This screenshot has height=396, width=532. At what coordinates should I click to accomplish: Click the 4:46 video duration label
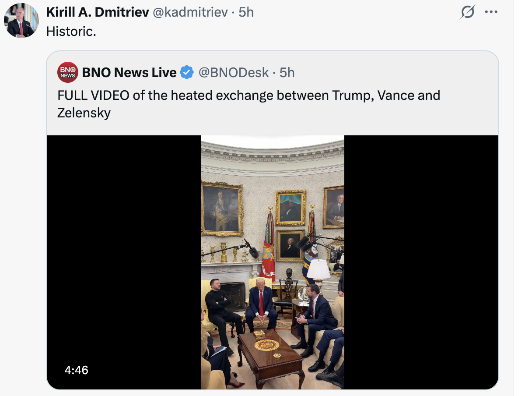click(76, 370)
